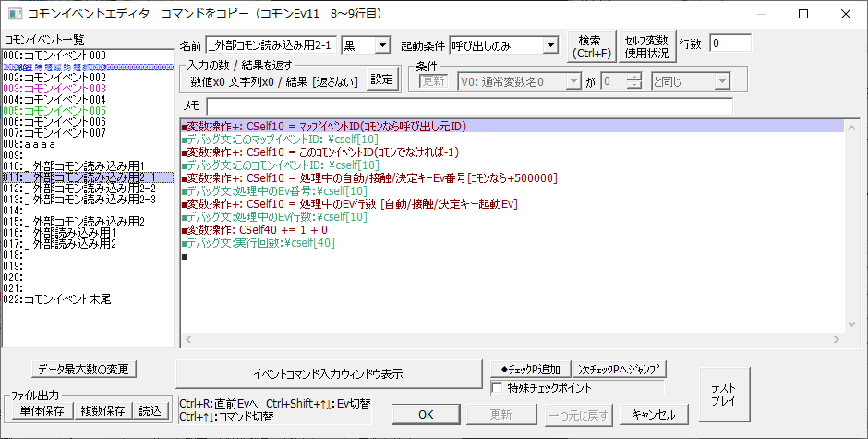Click the bottom 更新 button
This screenshot has height=439, width=868.
click(x=501, y=415)
